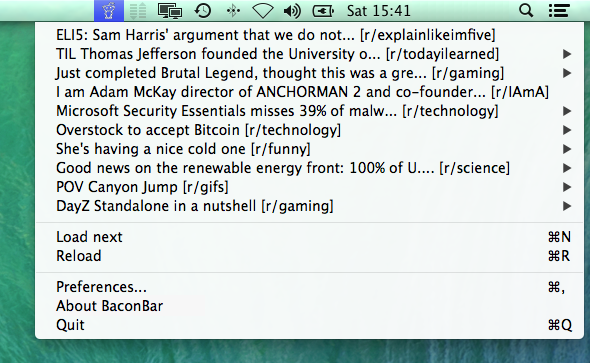
Task: Click the Bluetooth icon in menu bar
Action: (x=233, y=11)
